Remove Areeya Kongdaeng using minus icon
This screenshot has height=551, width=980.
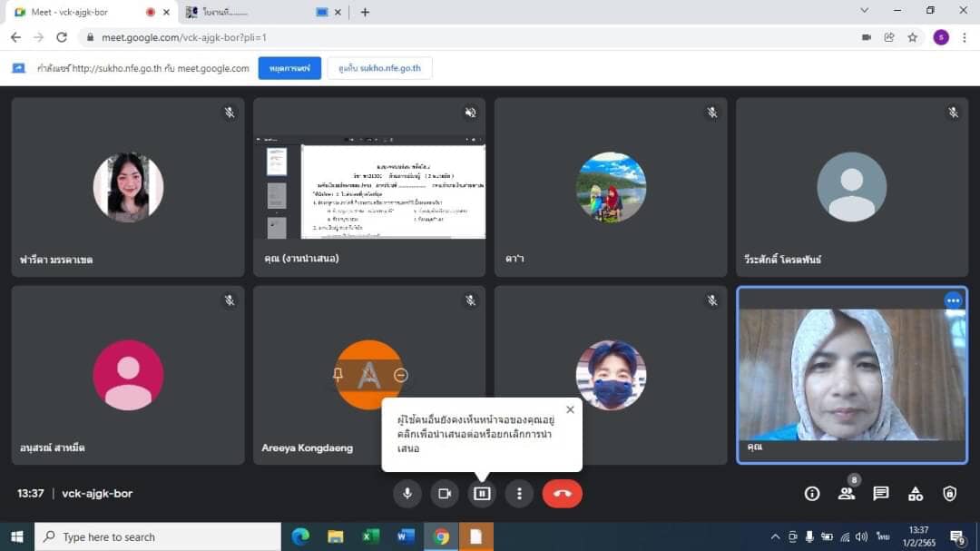(x=400, y=375)
